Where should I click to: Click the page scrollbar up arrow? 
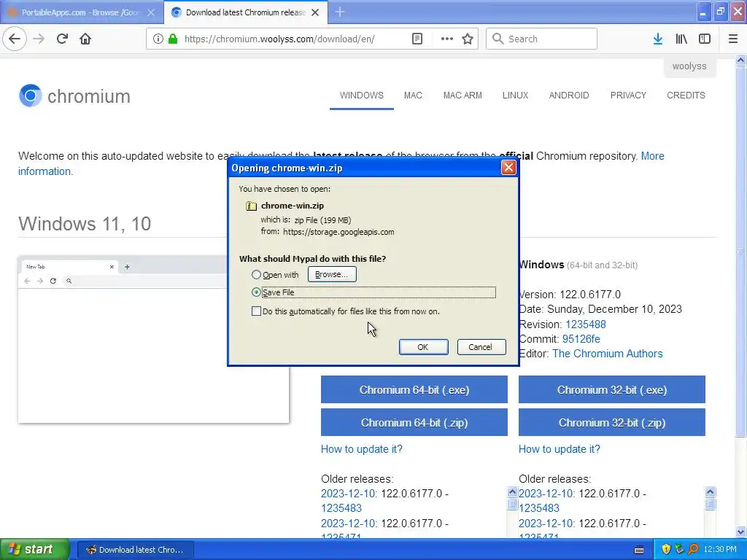click(740, 60)
